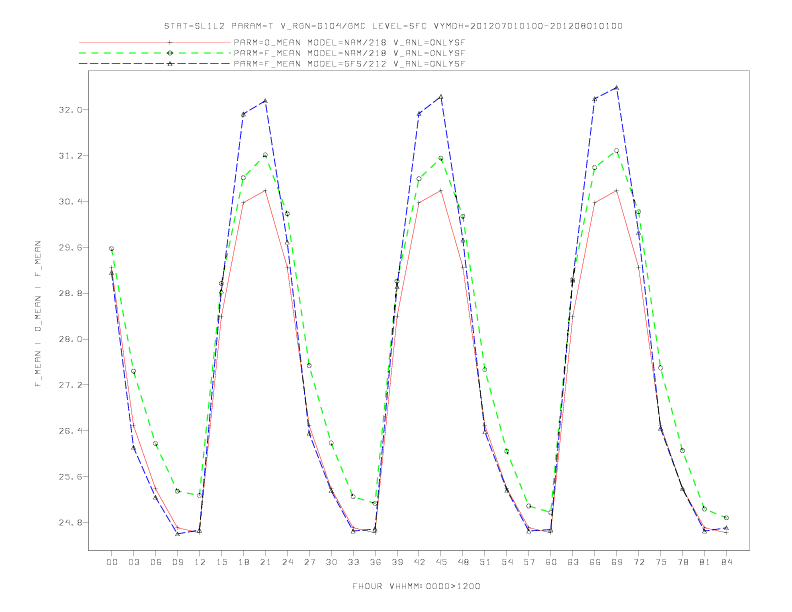Click the x-axis tick label 72
The width and height of the screenshot is (792, 612).
point(638,562)
